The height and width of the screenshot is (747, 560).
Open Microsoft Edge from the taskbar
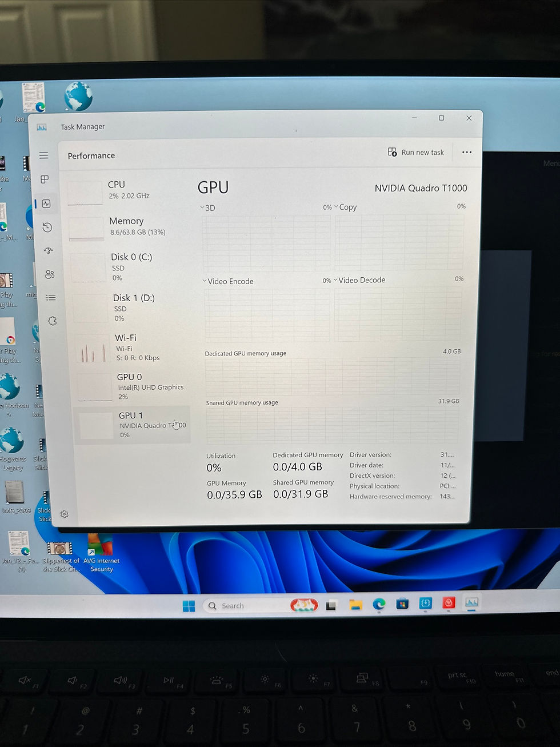[379, 604]
